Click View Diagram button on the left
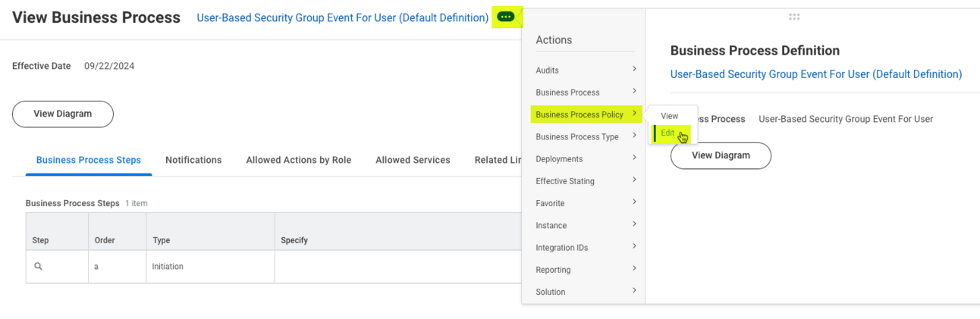 pos(63,114)
